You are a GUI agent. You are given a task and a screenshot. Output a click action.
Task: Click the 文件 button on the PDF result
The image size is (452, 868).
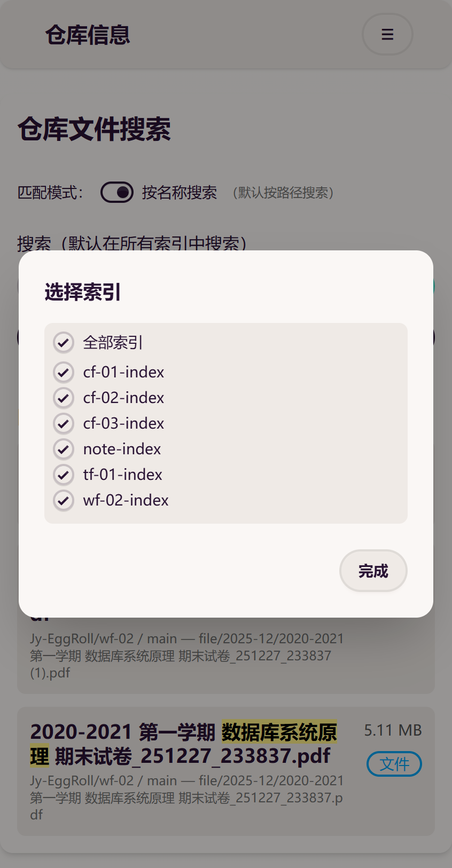click(394, 764)
